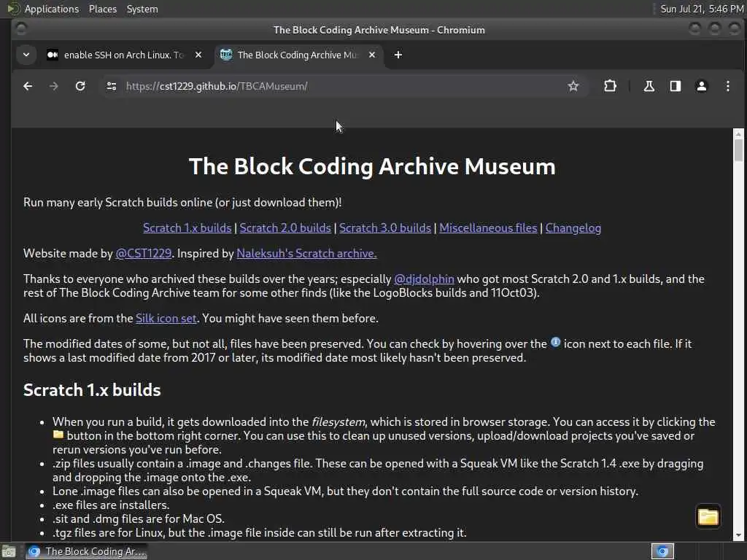This screenshot has height=560, width=747.
Task: Open the Chromium three-dot menu
Action: (727, 86)
